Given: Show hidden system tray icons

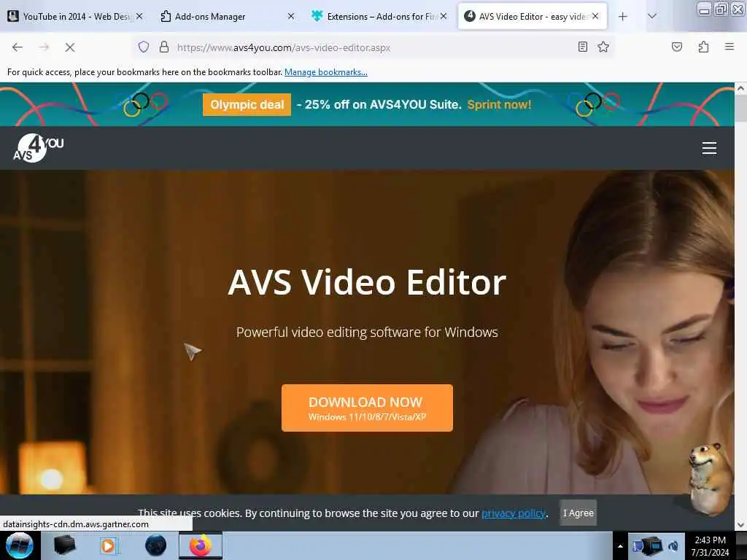Looking at the screenshot, I should coord(620,546).
